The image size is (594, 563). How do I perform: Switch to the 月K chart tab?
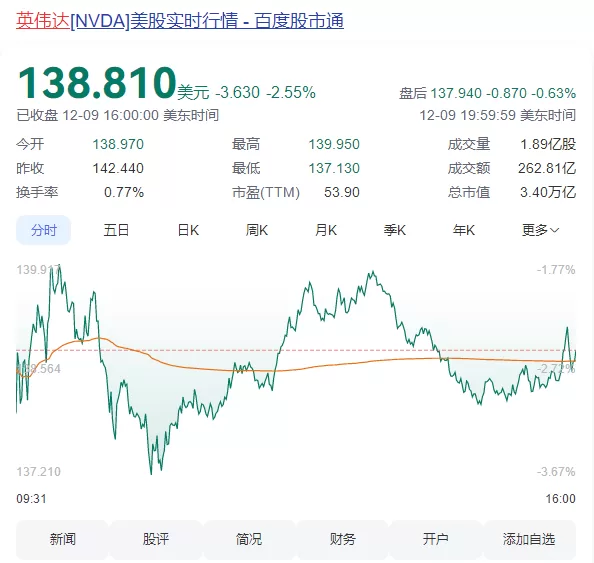326,230
